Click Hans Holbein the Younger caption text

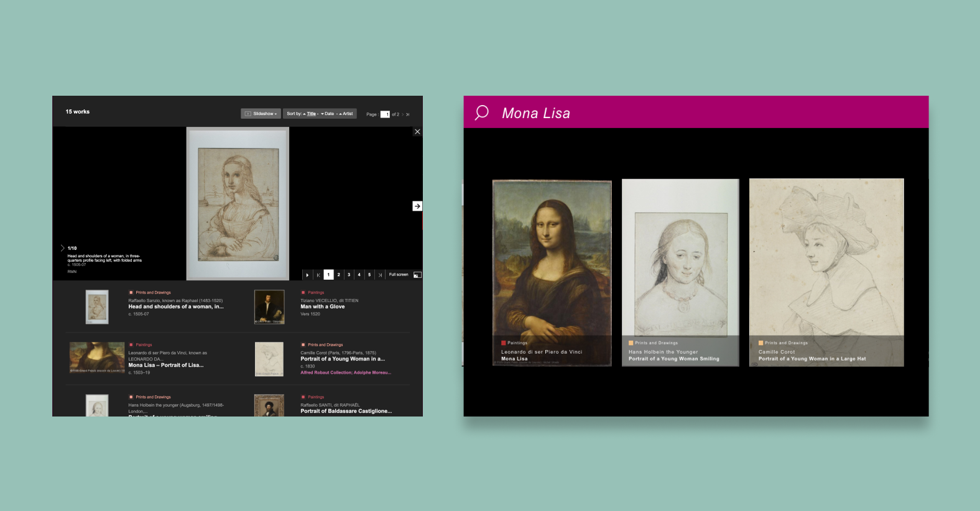click(x=663, y=352)
